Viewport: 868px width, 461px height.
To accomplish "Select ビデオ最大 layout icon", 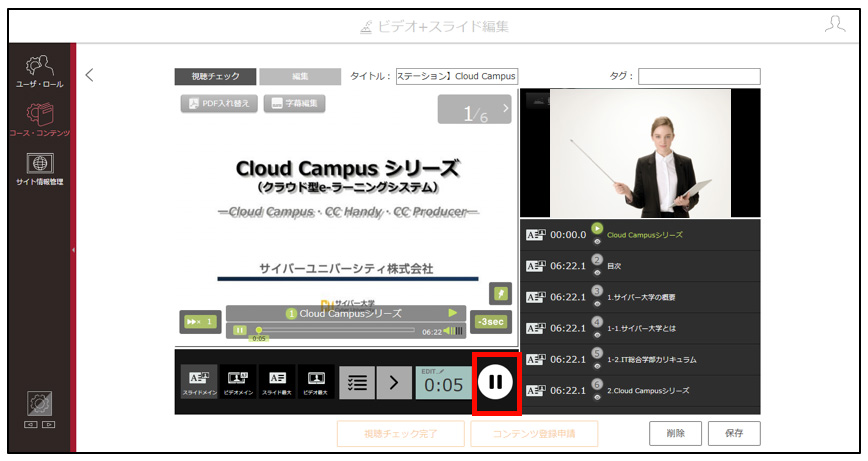I will point(316,381).
